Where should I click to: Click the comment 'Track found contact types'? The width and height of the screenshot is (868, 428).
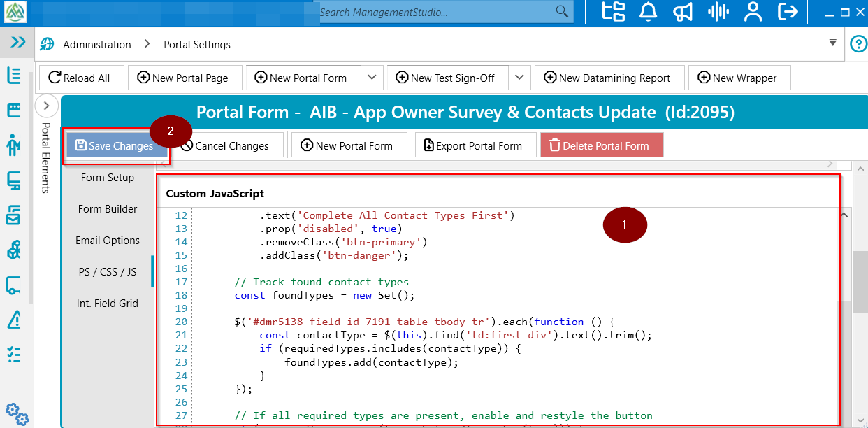(321, 282)
